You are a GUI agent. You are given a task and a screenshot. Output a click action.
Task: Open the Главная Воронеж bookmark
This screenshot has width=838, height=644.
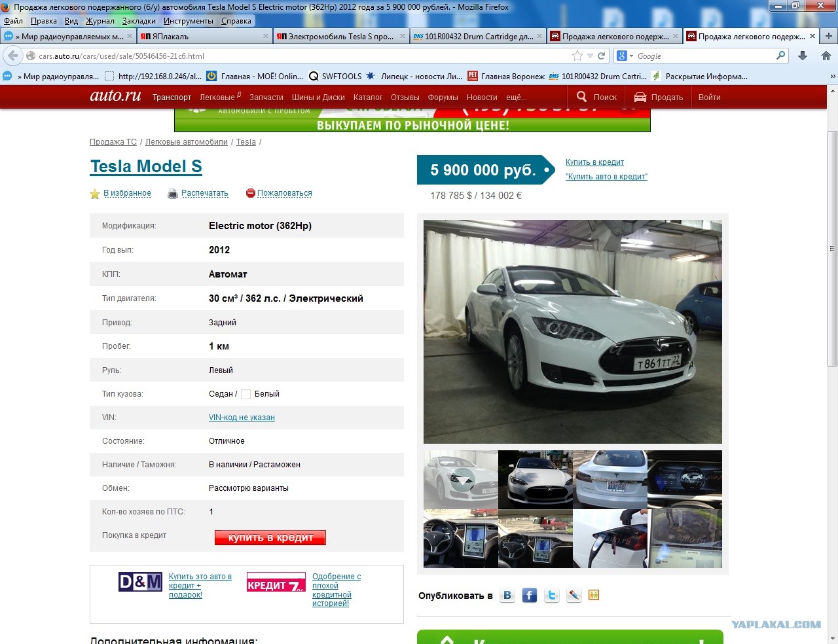click(x=506, y=77)
